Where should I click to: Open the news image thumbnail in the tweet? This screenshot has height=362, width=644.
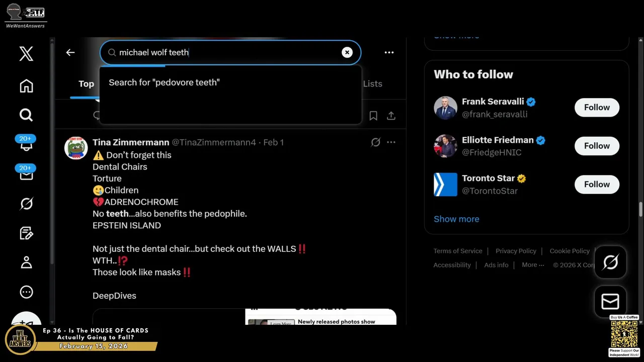pos(320,317)
